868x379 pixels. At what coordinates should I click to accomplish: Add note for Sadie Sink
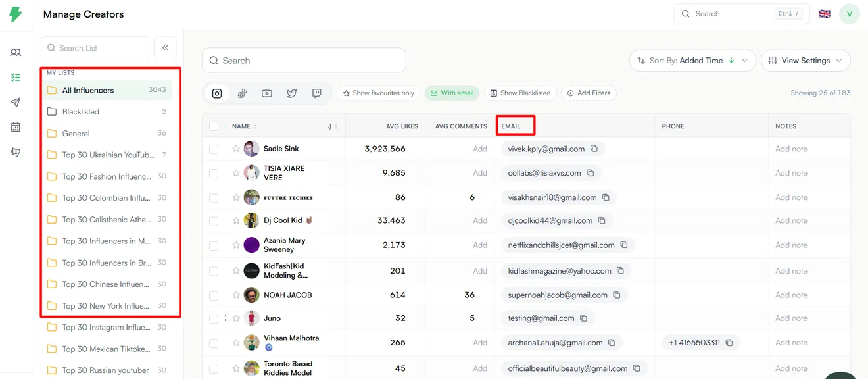(x=791, y=149)
